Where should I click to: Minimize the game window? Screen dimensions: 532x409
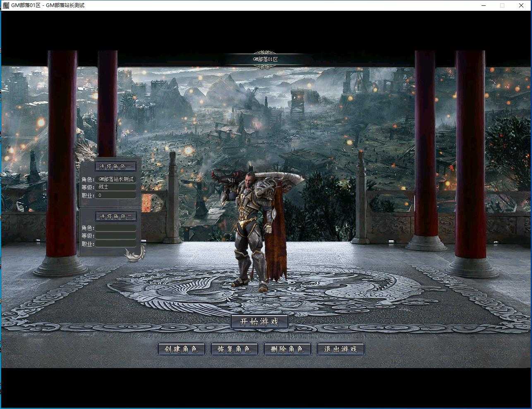[x=484, y=5]
